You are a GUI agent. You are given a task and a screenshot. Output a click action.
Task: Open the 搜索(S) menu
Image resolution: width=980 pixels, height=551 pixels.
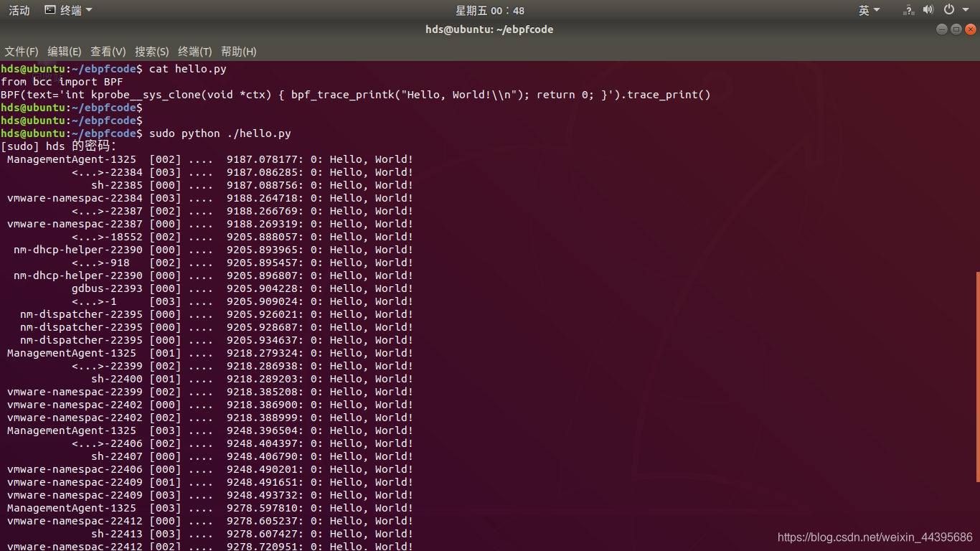pyautogui.click(x=152, y=52)
